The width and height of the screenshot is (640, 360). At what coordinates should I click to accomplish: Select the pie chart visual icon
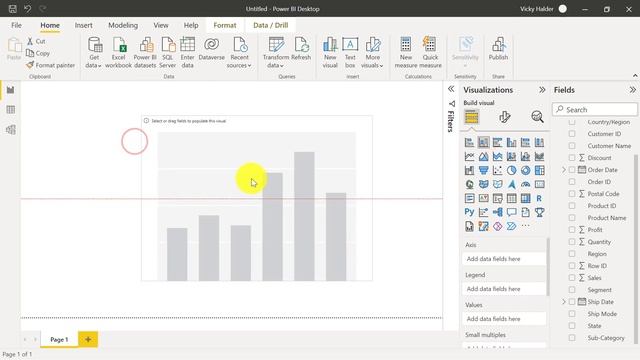click(511, 170)
